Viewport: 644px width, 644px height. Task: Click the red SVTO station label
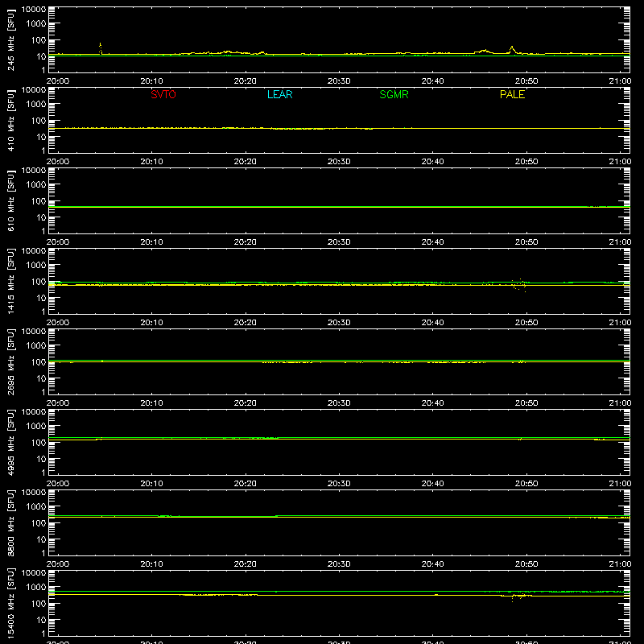point(163,94)
